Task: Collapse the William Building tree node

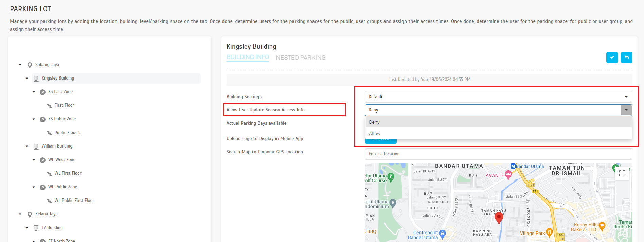Action: tap(27, 146)
